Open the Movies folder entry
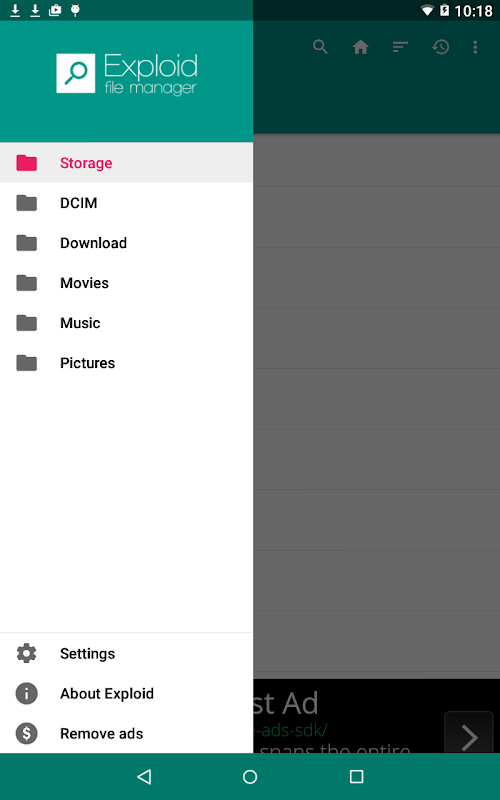 (127, 283)
